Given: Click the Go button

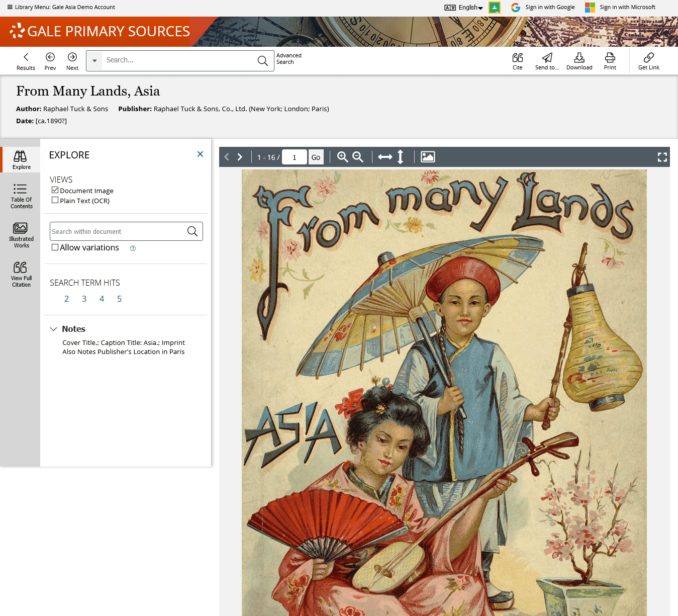Looking at the screenshot, I should coord(316,157).
